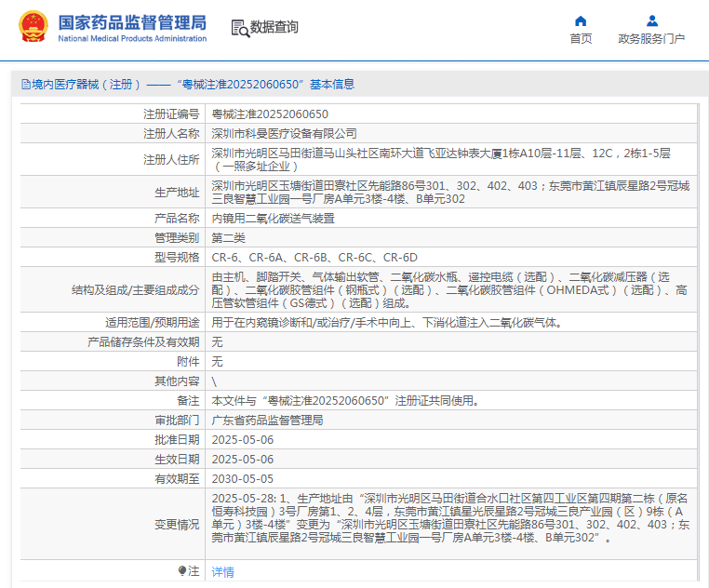Click the backslash in 其他内容 row
The image size is (709, 588).
pyautogui.click(x=214, y=381)
